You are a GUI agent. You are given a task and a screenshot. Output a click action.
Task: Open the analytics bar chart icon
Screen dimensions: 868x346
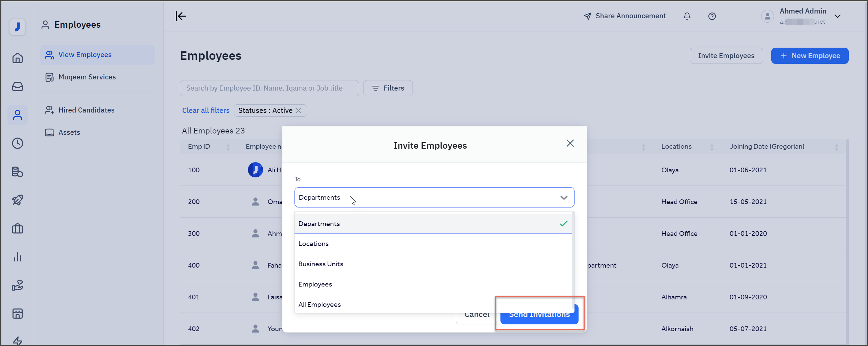point(18,257)
